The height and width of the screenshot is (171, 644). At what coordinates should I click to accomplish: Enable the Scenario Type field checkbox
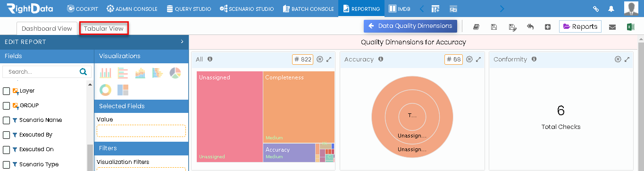pos(7,164)
